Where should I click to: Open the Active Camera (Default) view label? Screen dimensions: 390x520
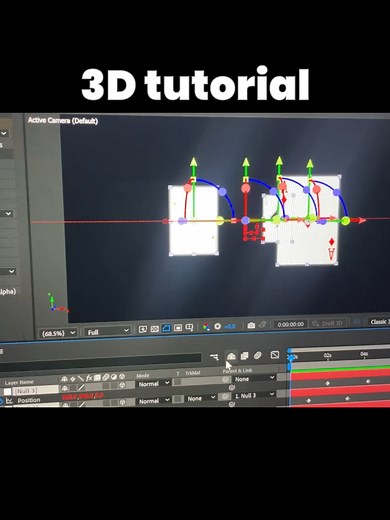(63, 120)
